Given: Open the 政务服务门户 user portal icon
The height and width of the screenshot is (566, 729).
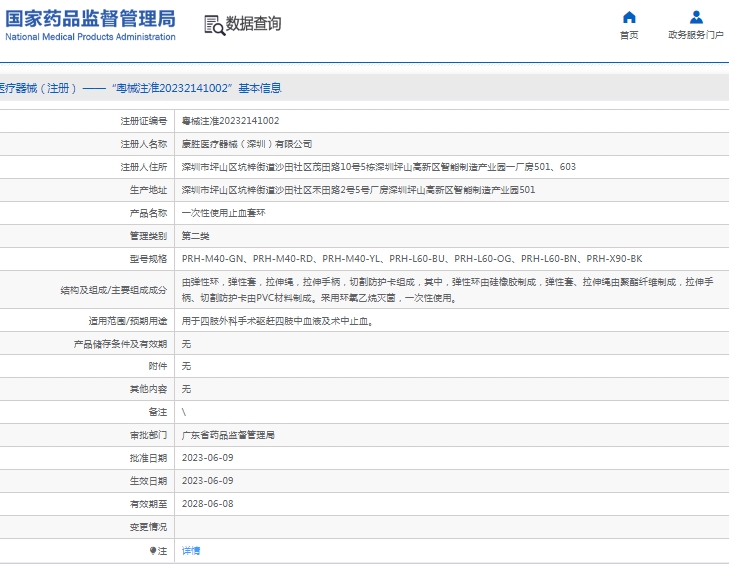Looking at the screenshot, I should pos(696,17).
